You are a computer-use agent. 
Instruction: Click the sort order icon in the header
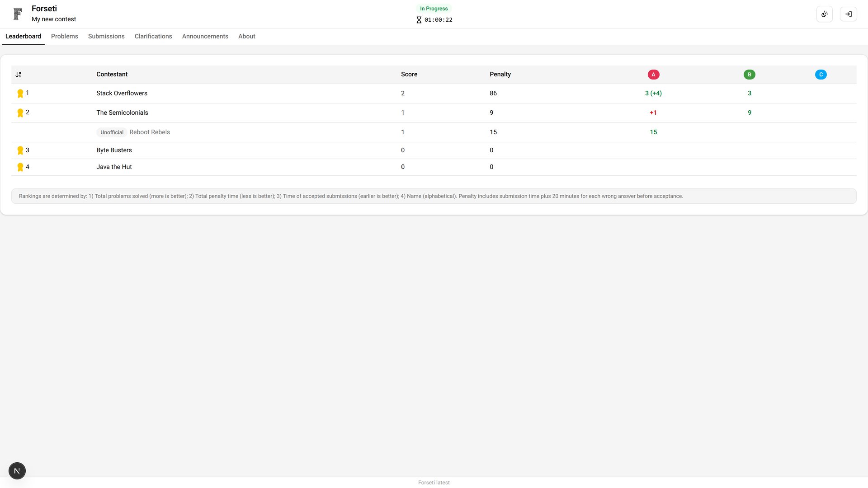point(19,74)
